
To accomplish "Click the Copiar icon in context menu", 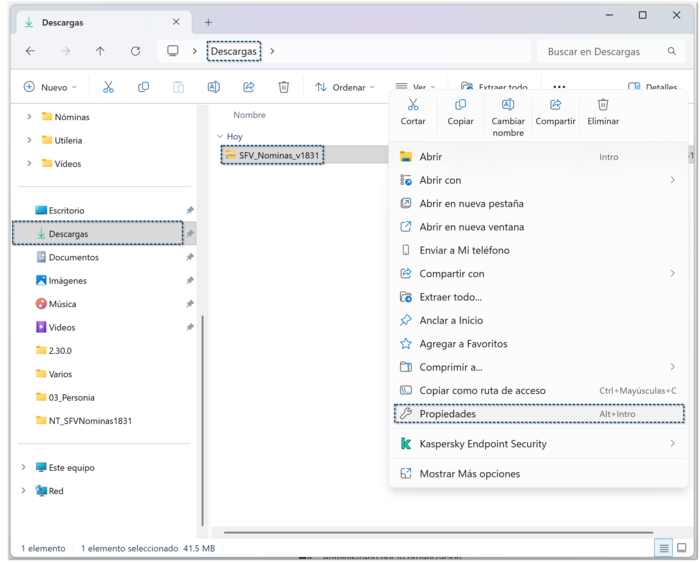I will (460, 105).
